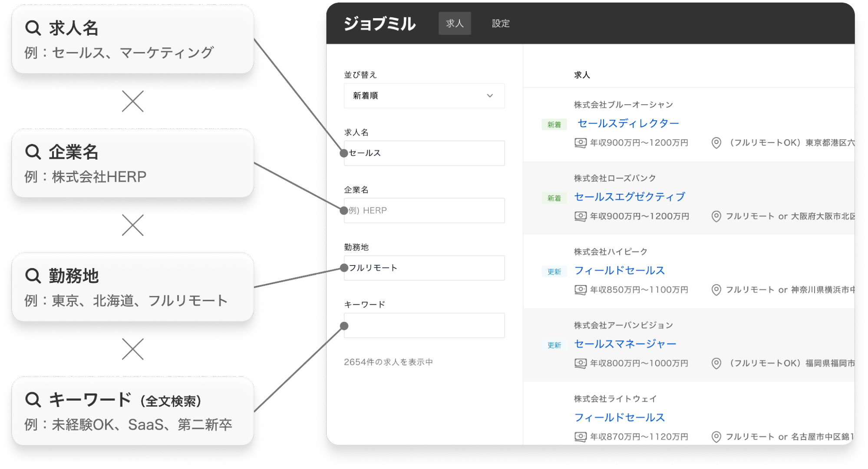Click the ジョブミル logo
868x469 pixels.
tap(380, 24)
